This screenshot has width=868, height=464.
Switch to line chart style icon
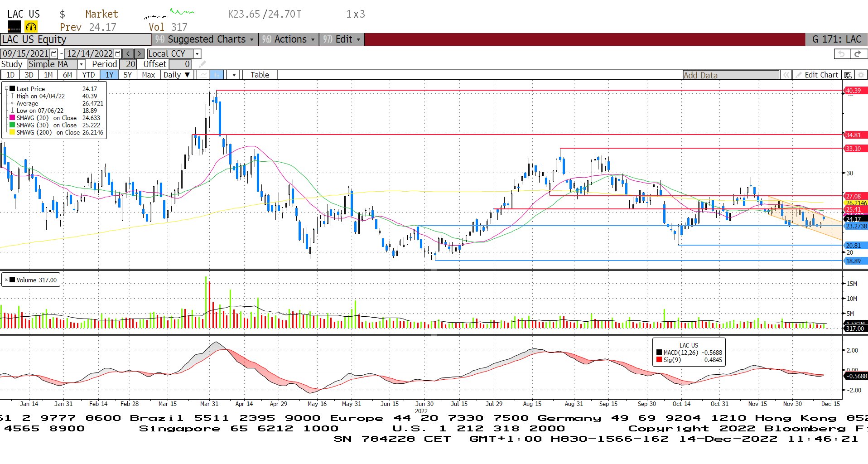click(203, 75)
